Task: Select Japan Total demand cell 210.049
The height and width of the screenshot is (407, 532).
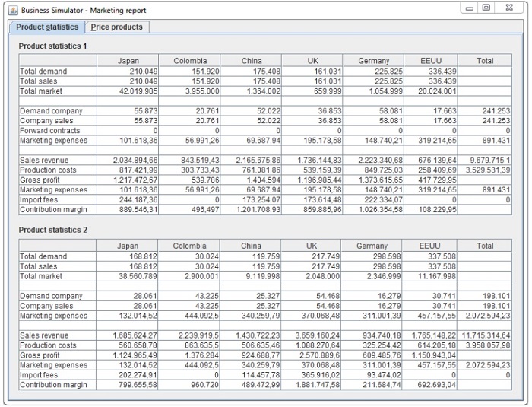Action: coord(128,72)
